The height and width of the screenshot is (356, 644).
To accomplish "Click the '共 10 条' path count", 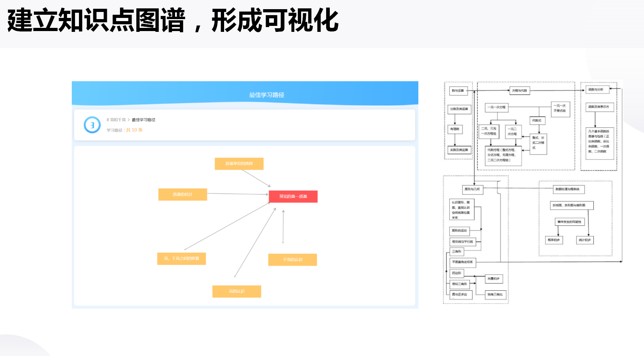I will tap(134, 130).
